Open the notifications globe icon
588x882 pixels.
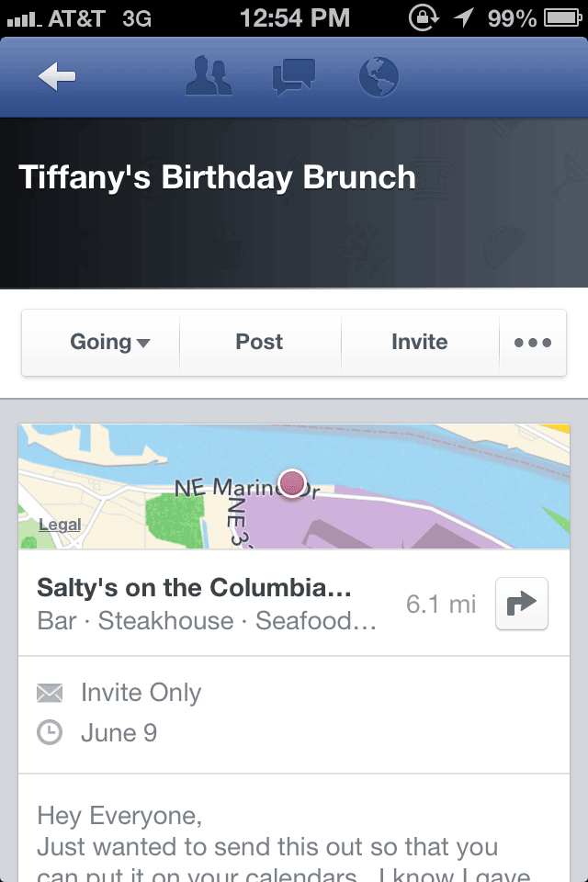[379, 77]
